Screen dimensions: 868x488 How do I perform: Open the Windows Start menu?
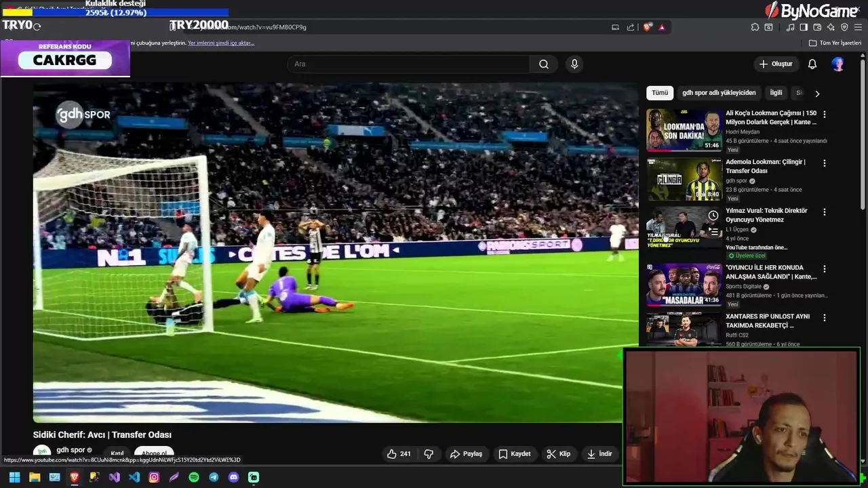pos(14,477)
